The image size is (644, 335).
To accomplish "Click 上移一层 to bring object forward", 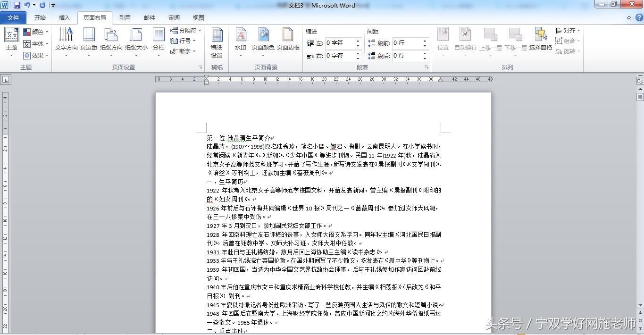I will 490,42.
